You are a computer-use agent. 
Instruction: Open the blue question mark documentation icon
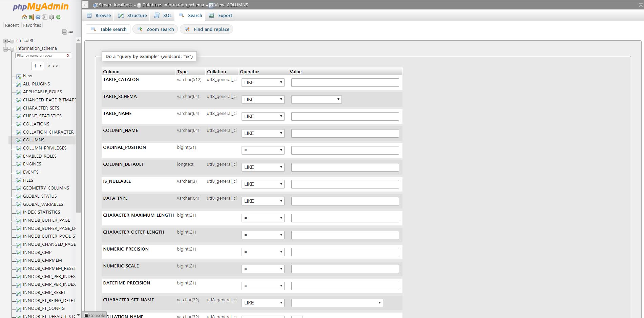coord(38,17)
